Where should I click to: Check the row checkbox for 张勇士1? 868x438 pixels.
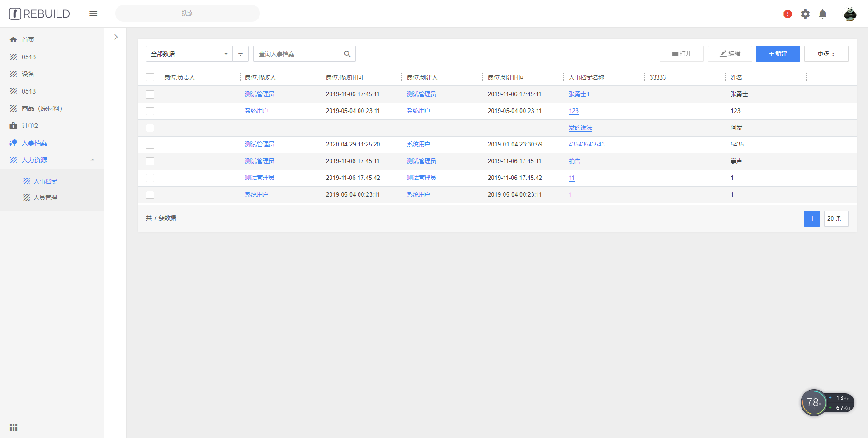pos(150,94)
